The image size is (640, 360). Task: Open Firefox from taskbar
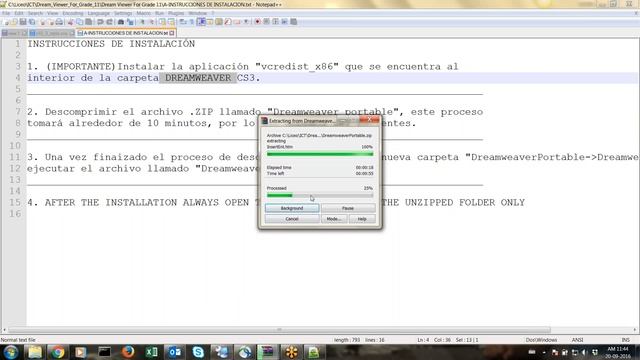tap(128, 352)
